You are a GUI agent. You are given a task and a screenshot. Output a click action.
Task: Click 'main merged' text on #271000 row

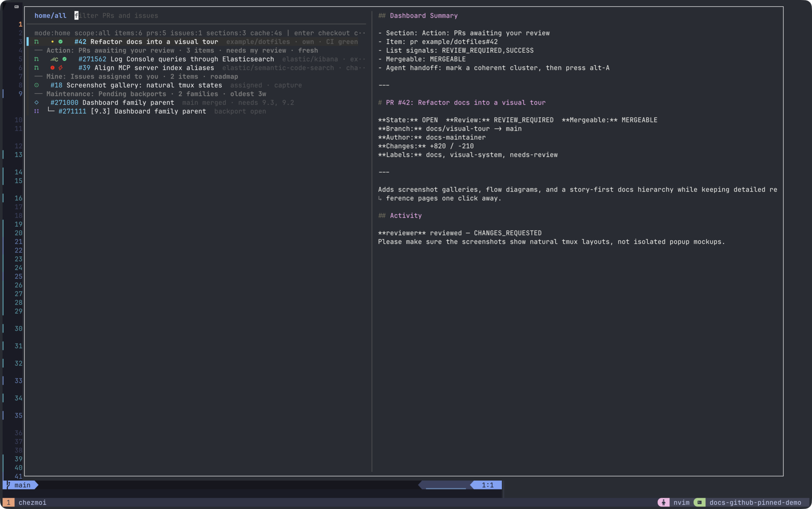coord(204,103)
